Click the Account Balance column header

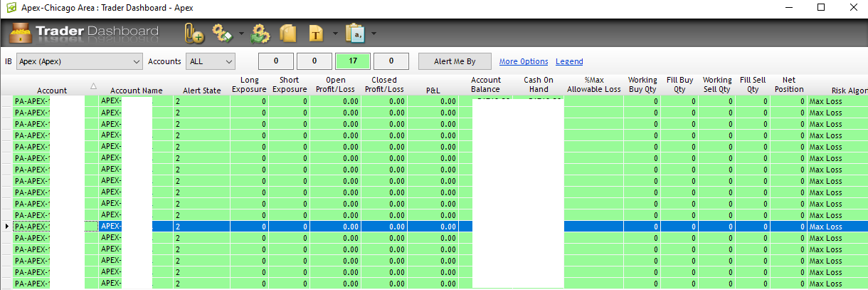486,85
